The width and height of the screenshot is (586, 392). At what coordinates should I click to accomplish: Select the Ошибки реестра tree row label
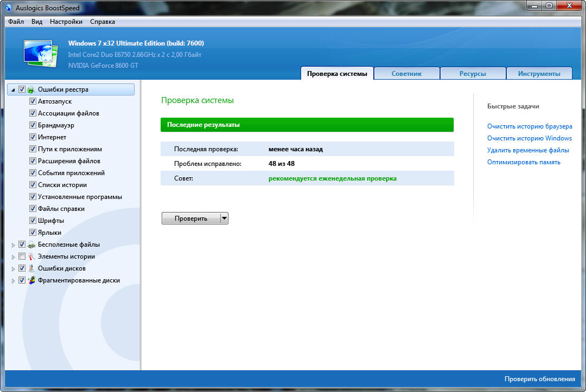[x=63, y=89]
